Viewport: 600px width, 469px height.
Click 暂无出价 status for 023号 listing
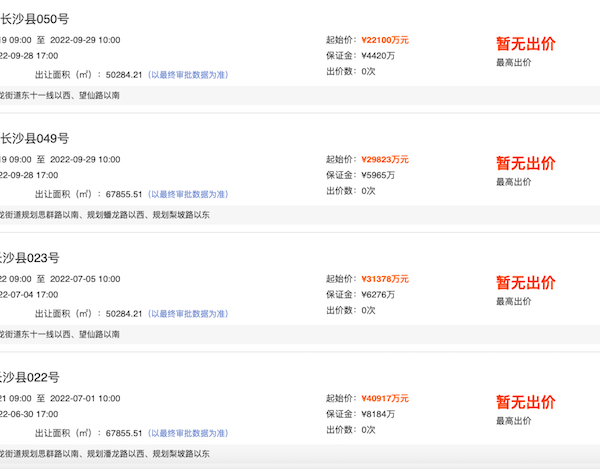pyautogui.click(x=526, y=283)
